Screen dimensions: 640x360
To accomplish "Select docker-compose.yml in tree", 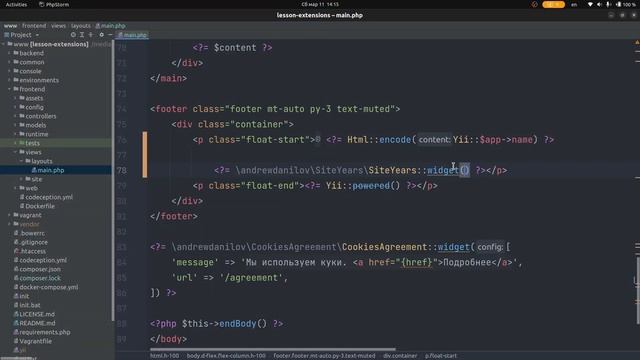I will coord(49,287).
